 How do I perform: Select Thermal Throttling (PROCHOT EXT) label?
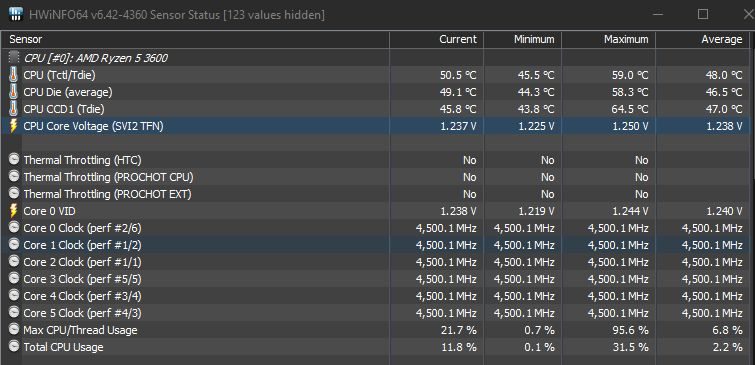(107, 194)
